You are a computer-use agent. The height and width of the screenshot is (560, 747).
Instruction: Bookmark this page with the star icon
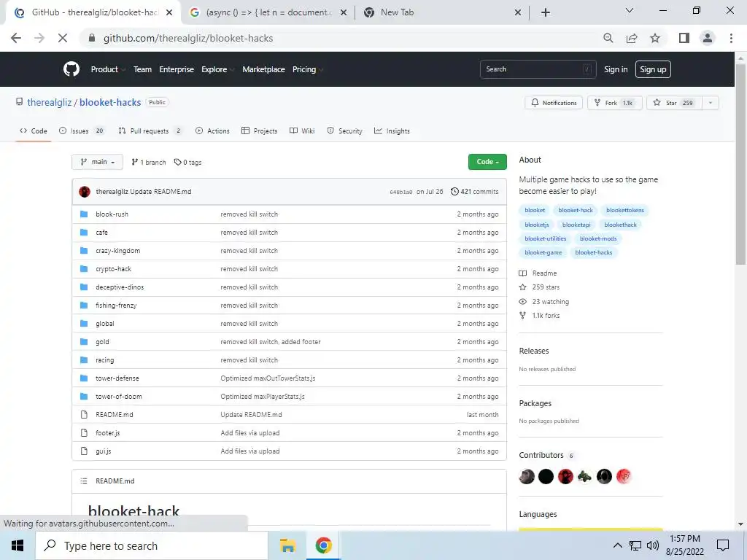coord(655,38)
